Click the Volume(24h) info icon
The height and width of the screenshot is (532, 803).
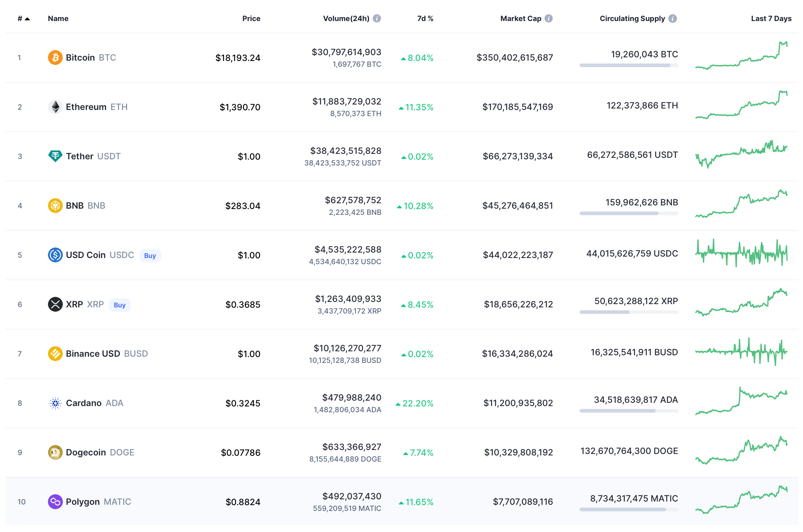tap(377, 18)
